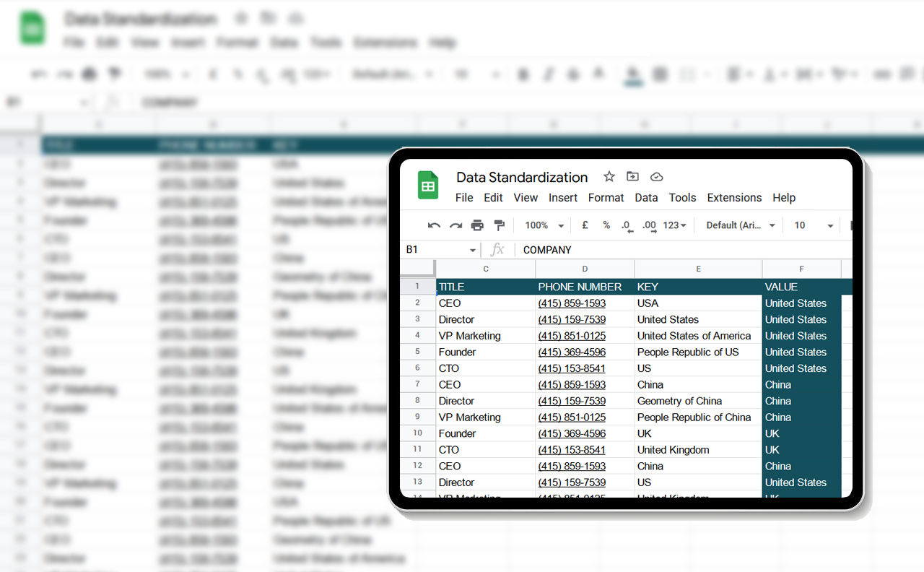
Task: Apply percent format to the cell
Action: pos(606,225)
